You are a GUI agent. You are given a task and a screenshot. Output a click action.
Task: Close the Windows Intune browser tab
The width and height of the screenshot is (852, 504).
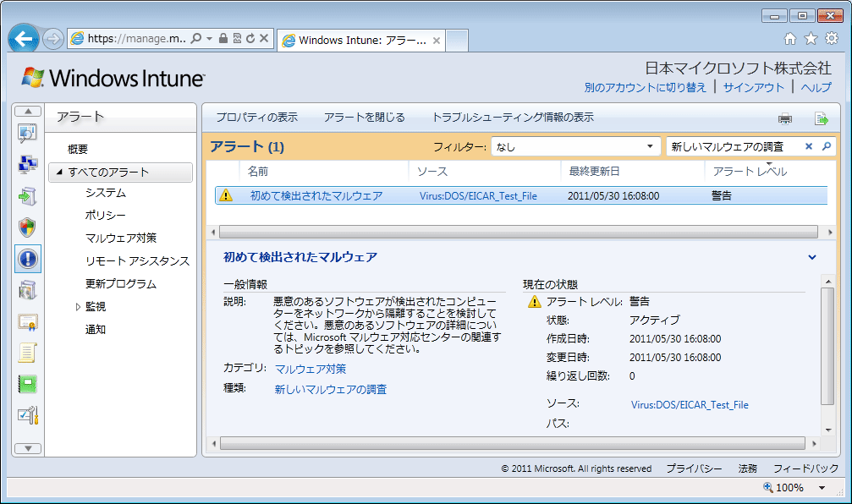pos(437,41)
